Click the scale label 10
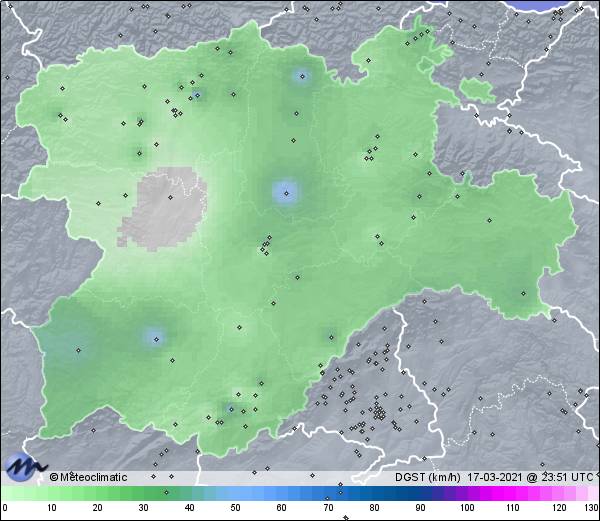The image size is (600, 521). pos(52,508)
